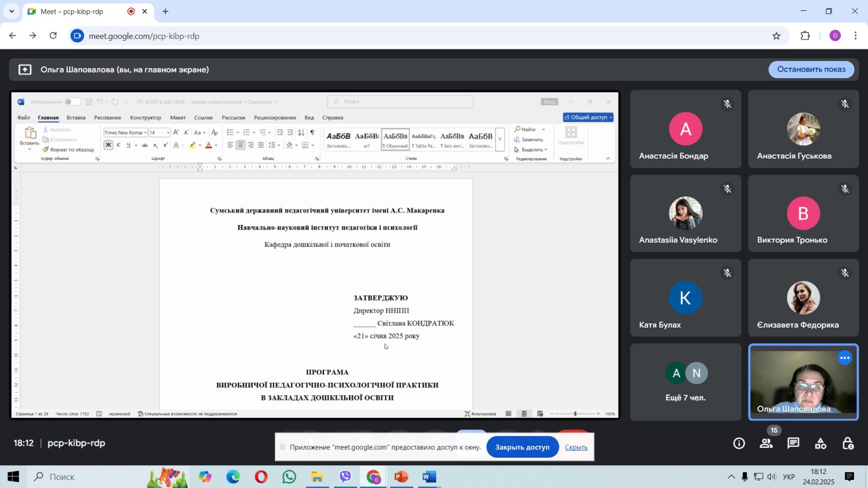Click the Скрыть link in sharing bar
Screen dimensions: 868x488
[x=576, y=447]
